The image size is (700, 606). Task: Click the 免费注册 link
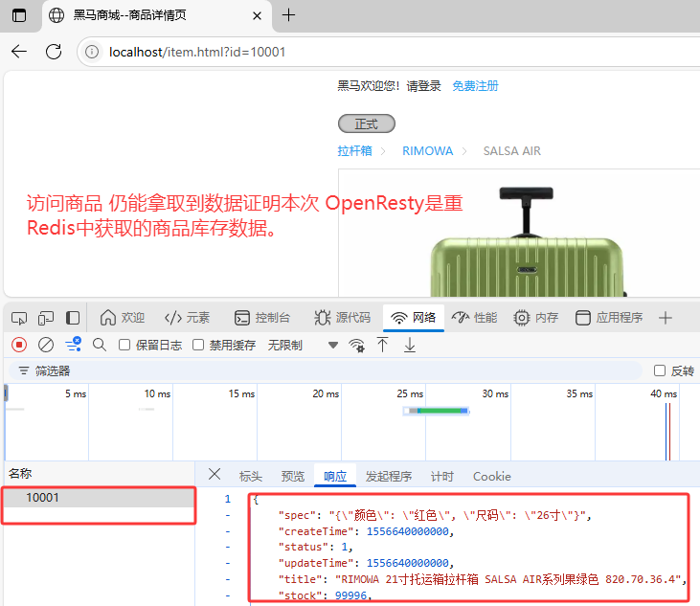pos(475,85)
